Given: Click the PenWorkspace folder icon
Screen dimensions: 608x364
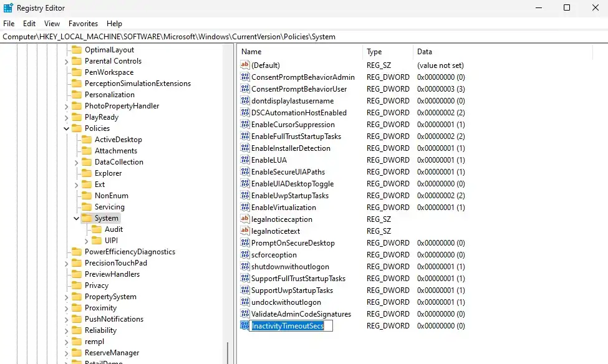Looking at the screenshot, I should 77,72.
